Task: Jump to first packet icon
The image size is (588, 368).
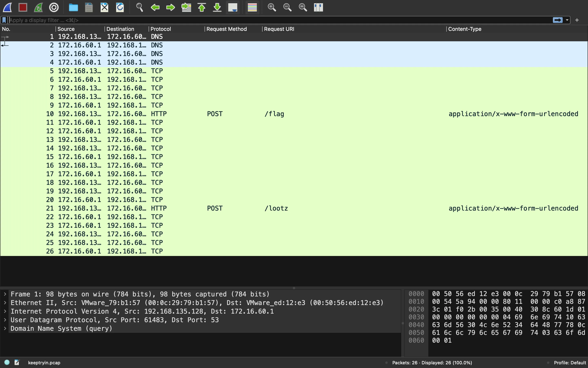Action: (x=202, y=7)
